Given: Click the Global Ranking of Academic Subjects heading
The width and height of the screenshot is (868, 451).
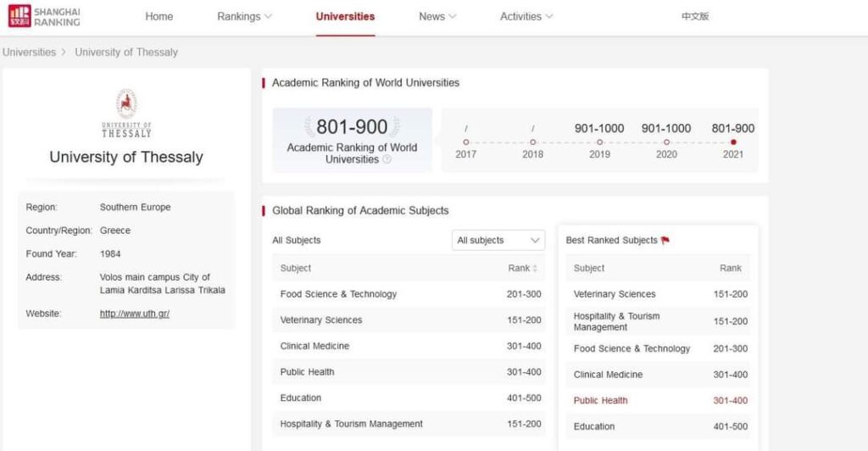Looking at the screenshot, I should [360, 211].
